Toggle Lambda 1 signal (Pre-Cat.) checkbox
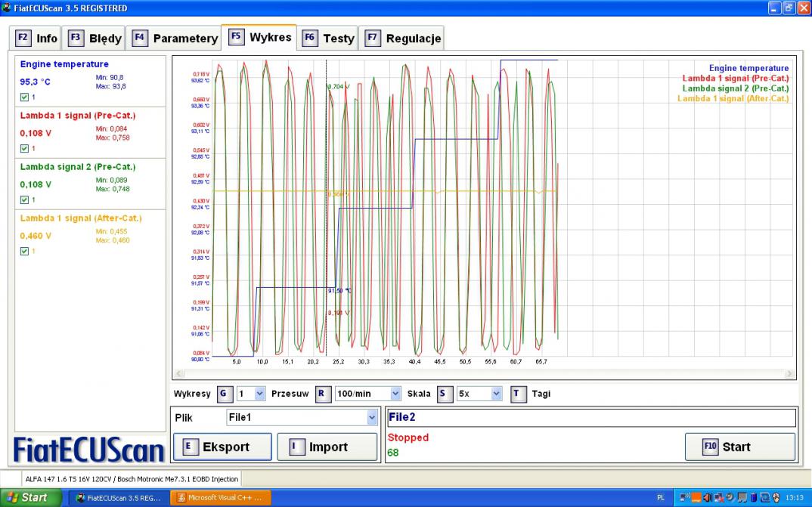Screen dimensions: 812x507 tap(24, 149)
